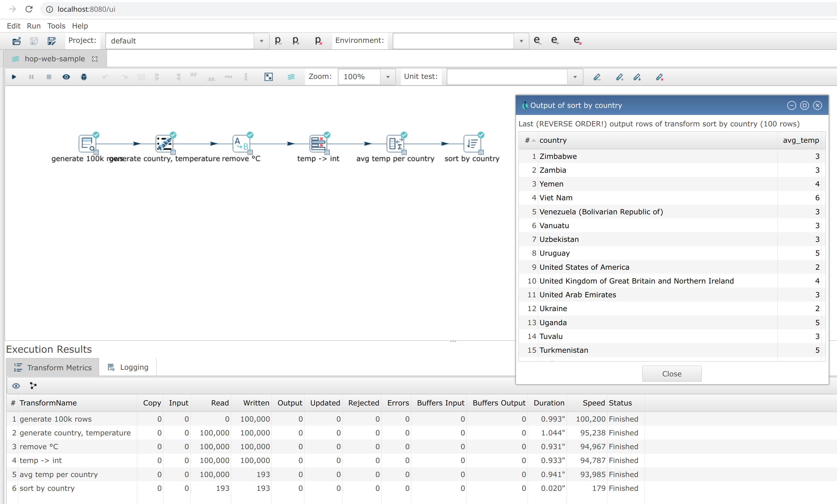
Task: Save the pipeline using the save icon
Action: pyautogui.click(x=34, y=41)
